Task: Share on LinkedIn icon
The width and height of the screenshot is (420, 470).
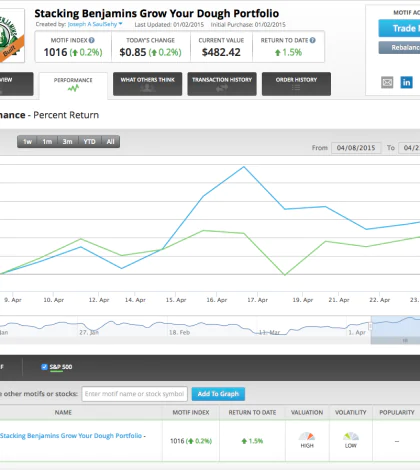Action: coord(406,82)
